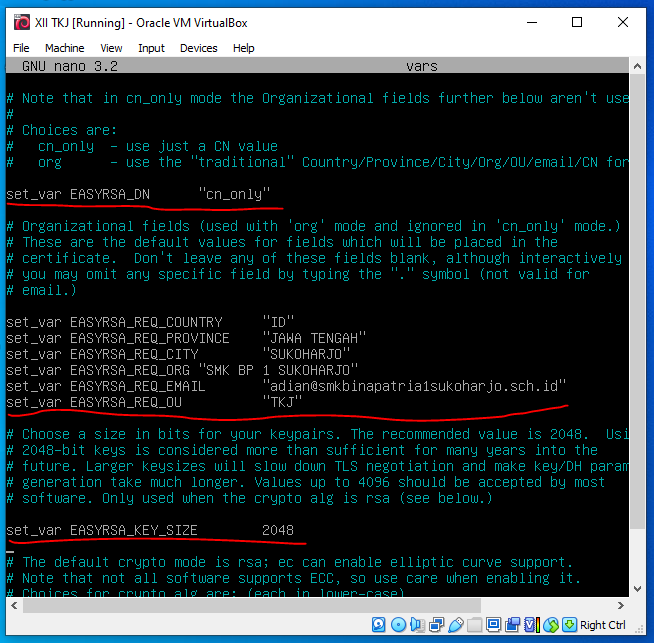Click the mouse integration status icon
Screen dimensions: 654x643
551,625
